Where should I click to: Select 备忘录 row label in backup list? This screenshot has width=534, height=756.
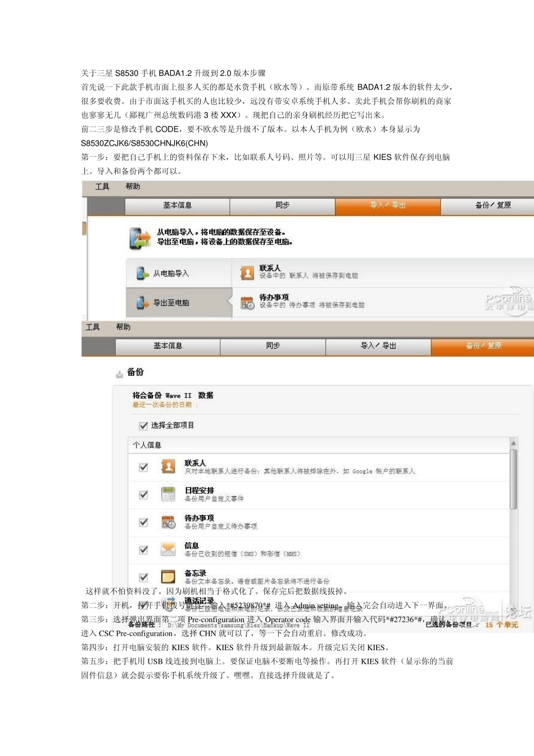[195, 573]
